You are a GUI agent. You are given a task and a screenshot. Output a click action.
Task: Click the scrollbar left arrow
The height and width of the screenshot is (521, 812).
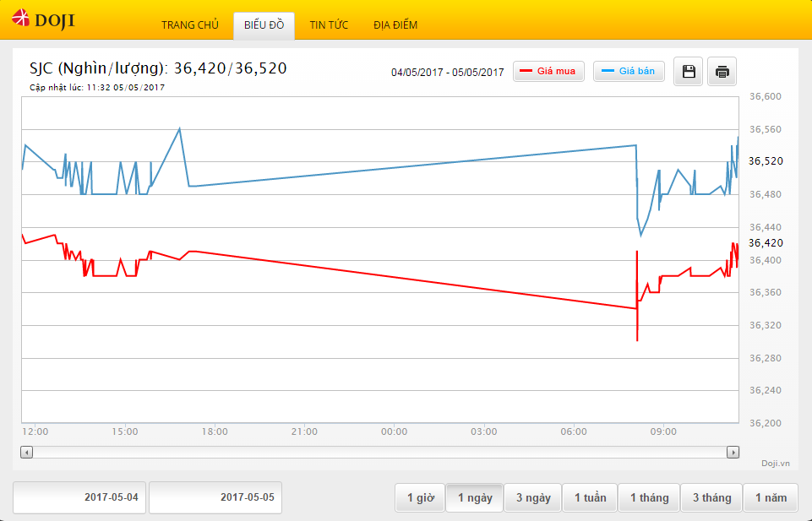pos(27,453)
